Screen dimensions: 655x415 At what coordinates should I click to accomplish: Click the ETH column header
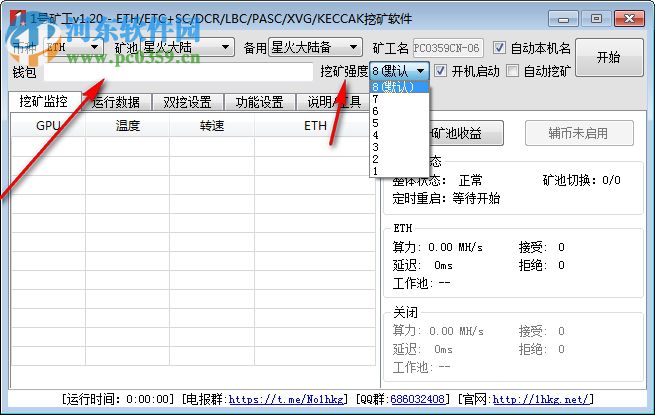[x=315, y=125]
